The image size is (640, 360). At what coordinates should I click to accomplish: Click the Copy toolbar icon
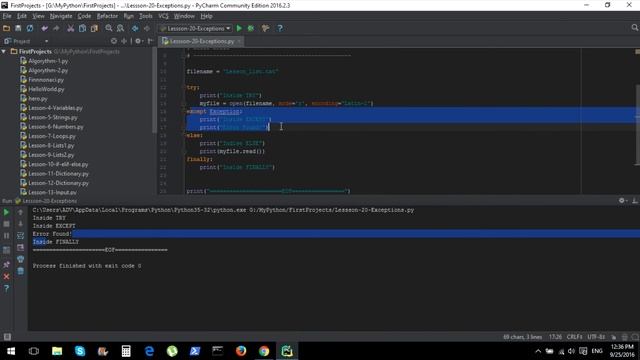82,28
